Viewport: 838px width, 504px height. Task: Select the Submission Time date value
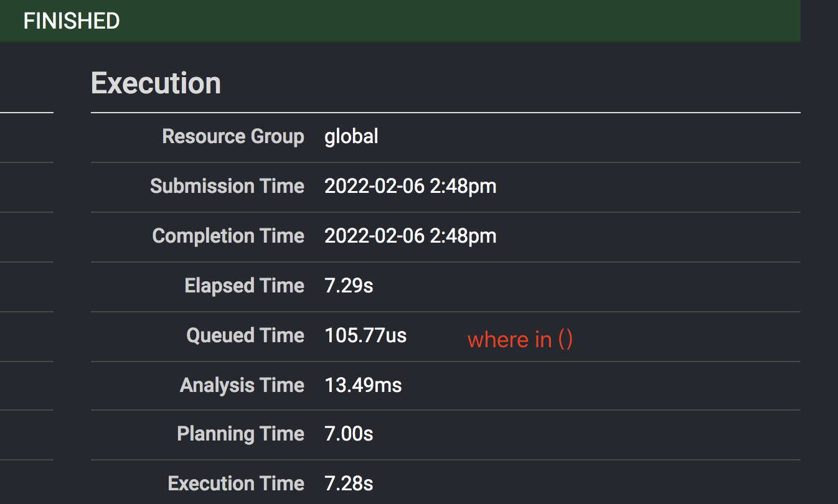410,186
